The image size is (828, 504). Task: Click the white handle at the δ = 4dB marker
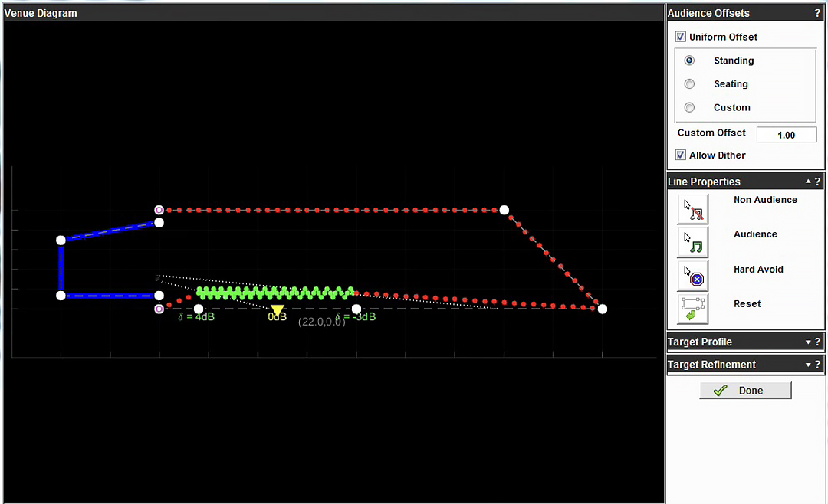pyautogui.click(x=199, y=309)
